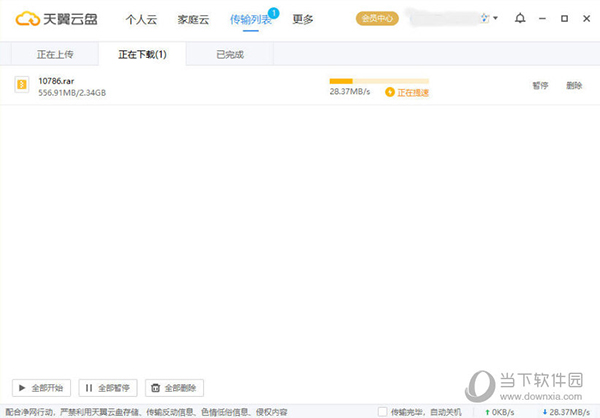Click the user badge icon beside account name
The image size is (600, 418).
click(485, 18)
